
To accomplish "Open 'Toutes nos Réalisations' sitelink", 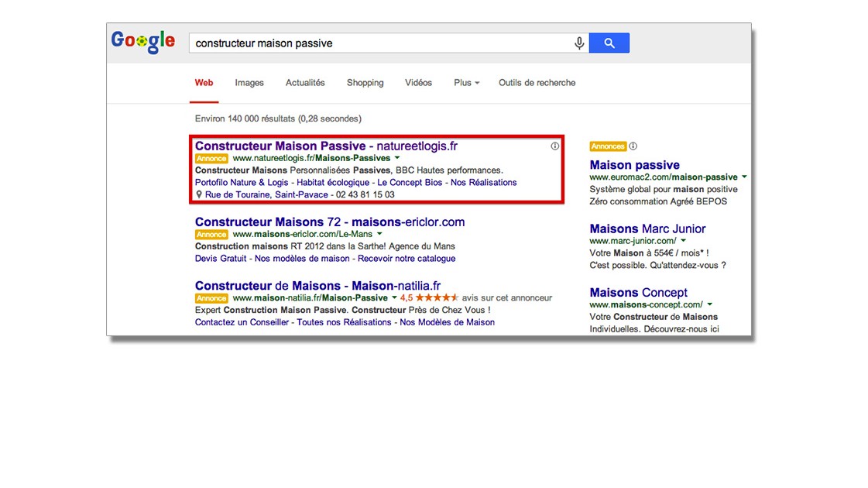I will [344, 321].
